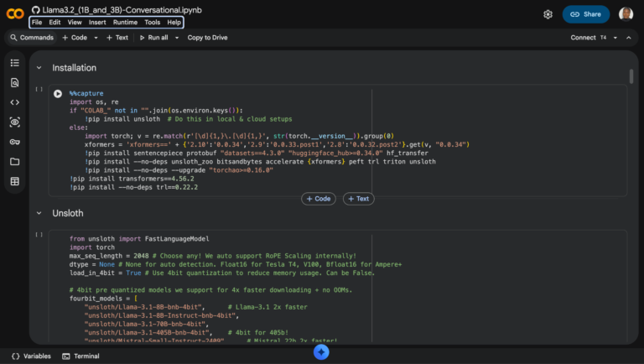The width and height of the screenshot is (644, 364).
Task: Open the data explorer eye-scan sidebar icon
Action: click(x=15, y=122)
